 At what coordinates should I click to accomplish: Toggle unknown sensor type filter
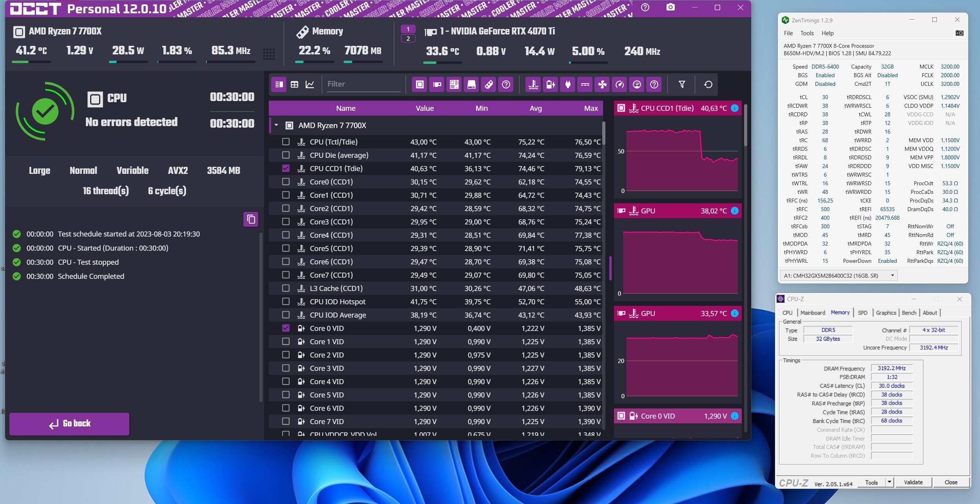pyautogui.click(x=654, y=84)
